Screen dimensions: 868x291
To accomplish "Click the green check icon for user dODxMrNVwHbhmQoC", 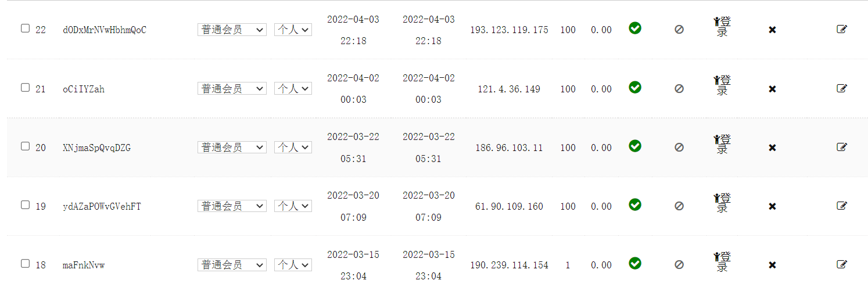I will click(635, 28).
